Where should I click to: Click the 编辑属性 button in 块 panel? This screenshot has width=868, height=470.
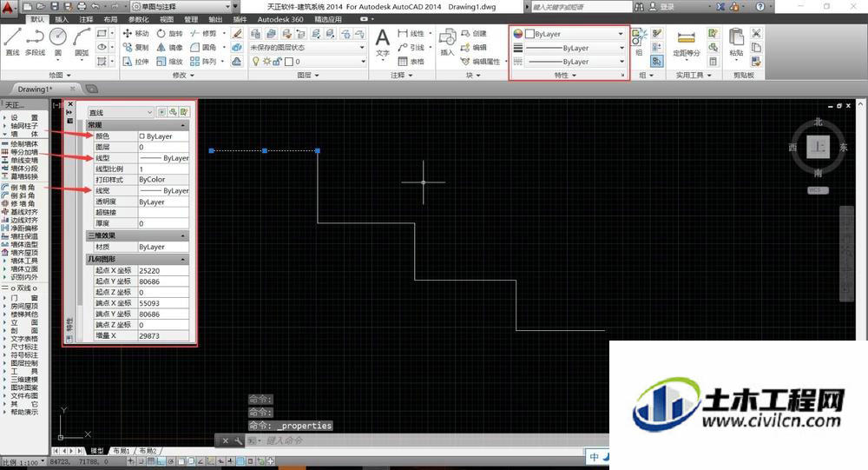click(x=481, y=61)
